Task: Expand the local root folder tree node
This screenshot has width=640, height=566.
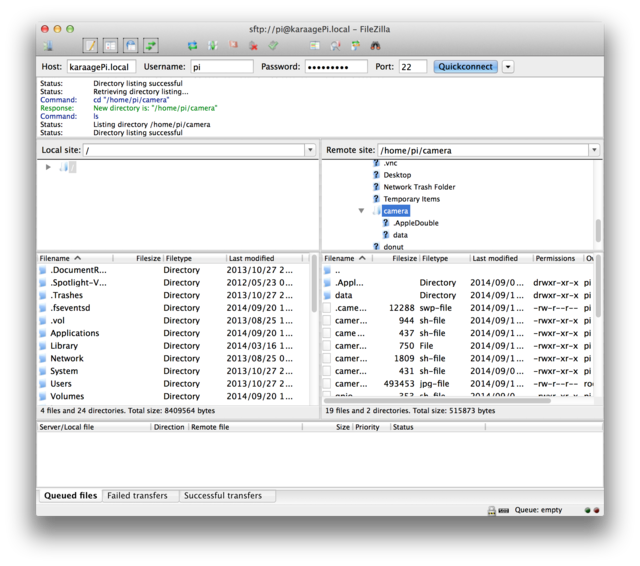Action: 48,167
